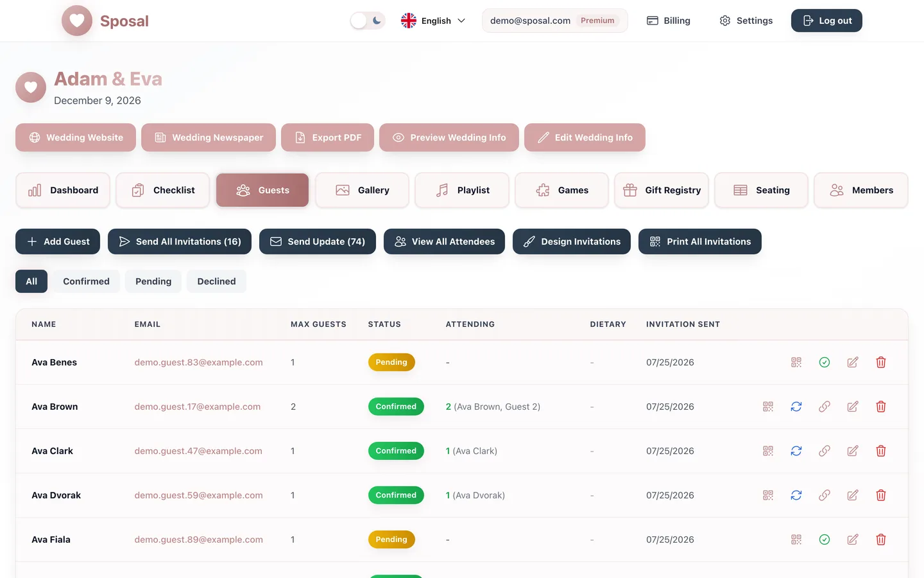The image size is (924, 578).
Task: Click Pending status badge for Ava Fiala
Action: tap(391, 539)
